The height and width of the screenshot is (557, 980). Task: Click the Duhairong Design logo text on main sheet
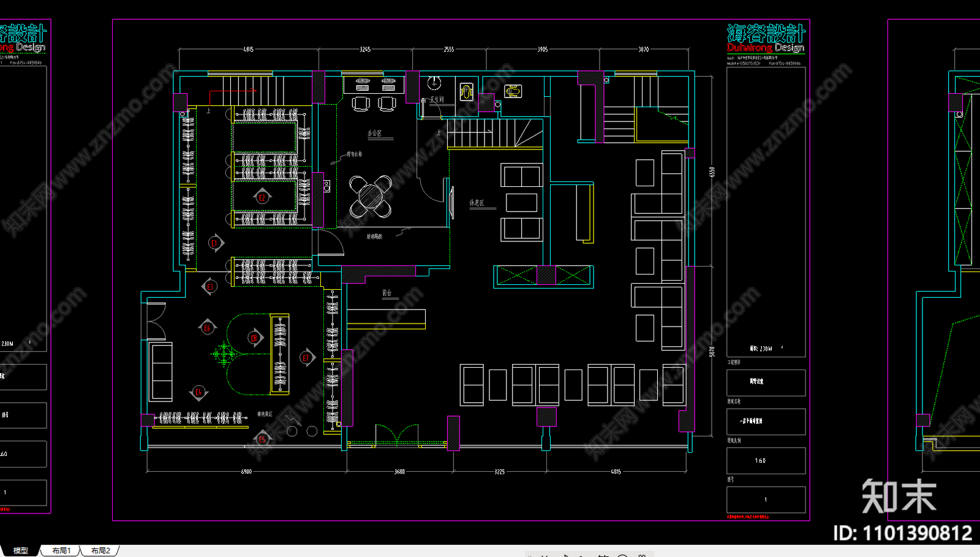click(766, 47)
